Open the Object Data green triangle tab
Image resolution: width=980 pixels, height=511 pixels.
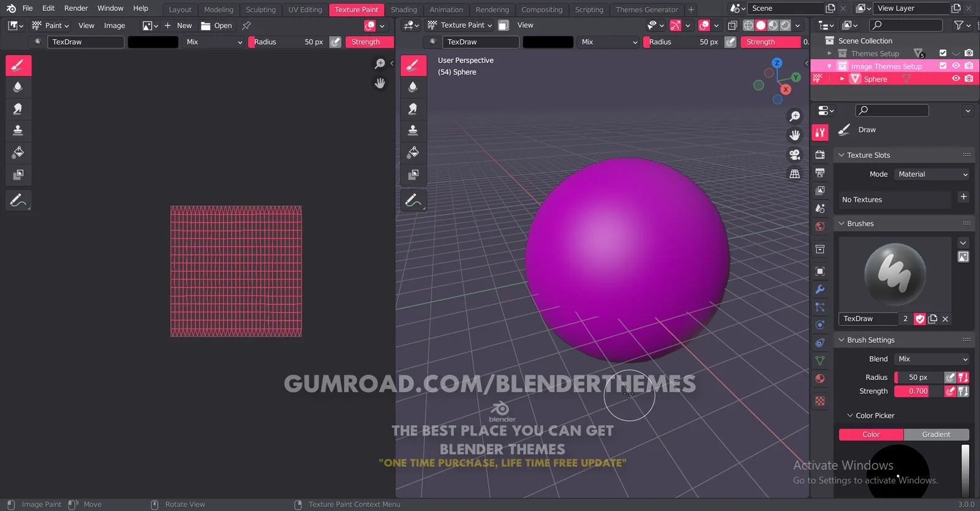pyautogui.click(x=820, y=361)
